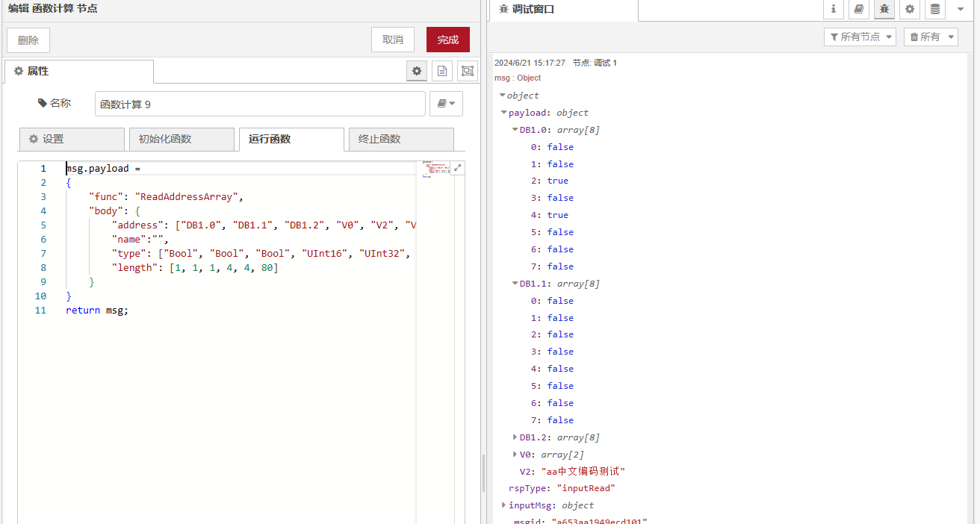Select the debug bug icon in sidebar
Image resolution: width=980 pixels, height=524 pixels.
[x=884, y=10]
